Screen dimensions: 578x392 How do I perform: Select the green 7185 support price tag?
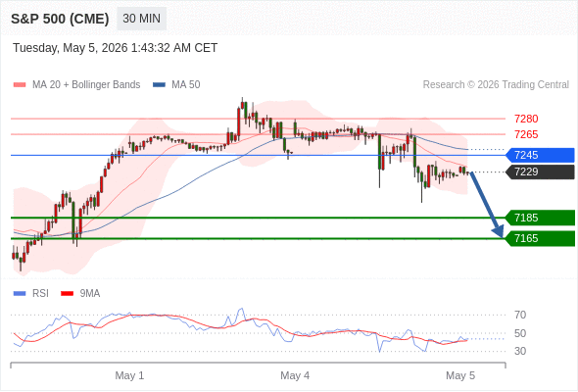tap(540, 218)
